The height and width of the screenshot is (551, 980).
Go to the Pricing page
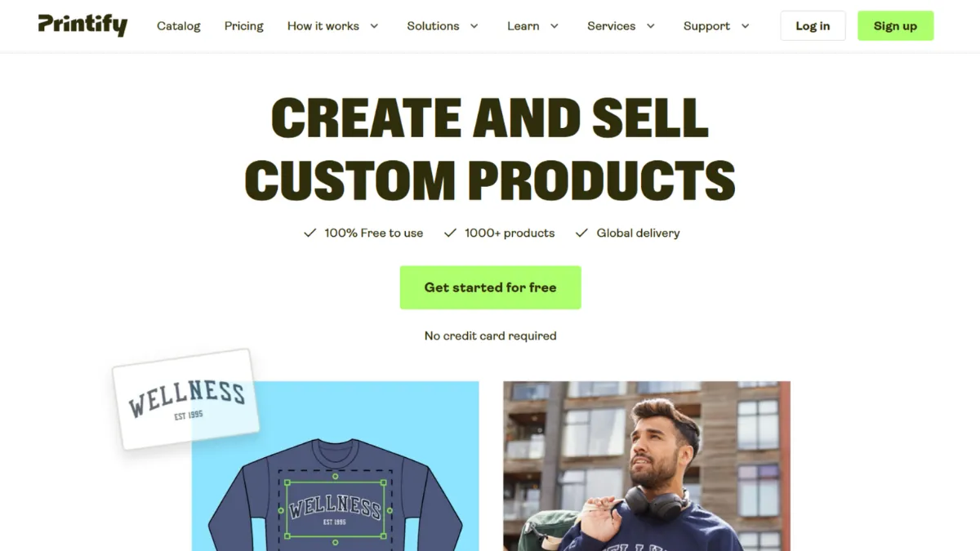tap(244, 26)
